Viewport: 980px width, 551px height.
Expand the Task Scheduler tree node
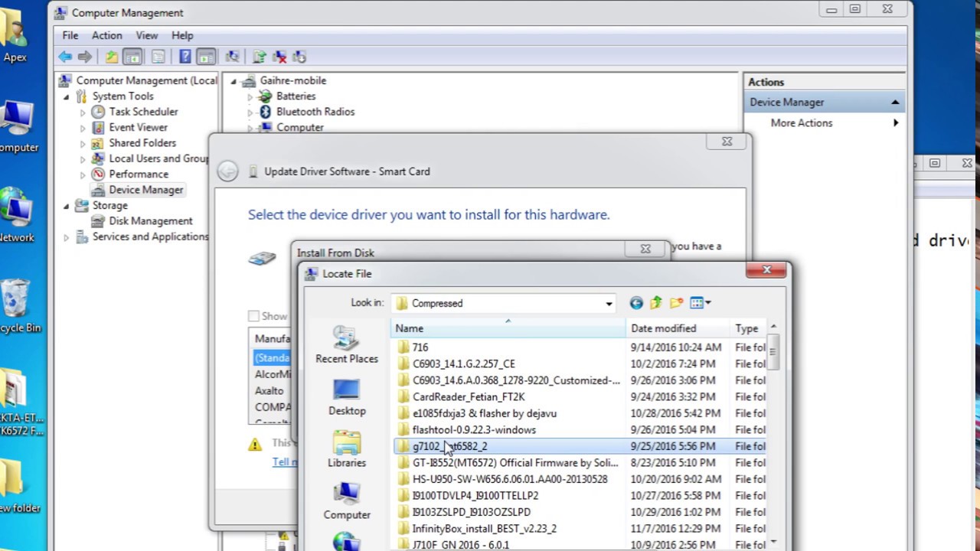click(x=83, y=112)
